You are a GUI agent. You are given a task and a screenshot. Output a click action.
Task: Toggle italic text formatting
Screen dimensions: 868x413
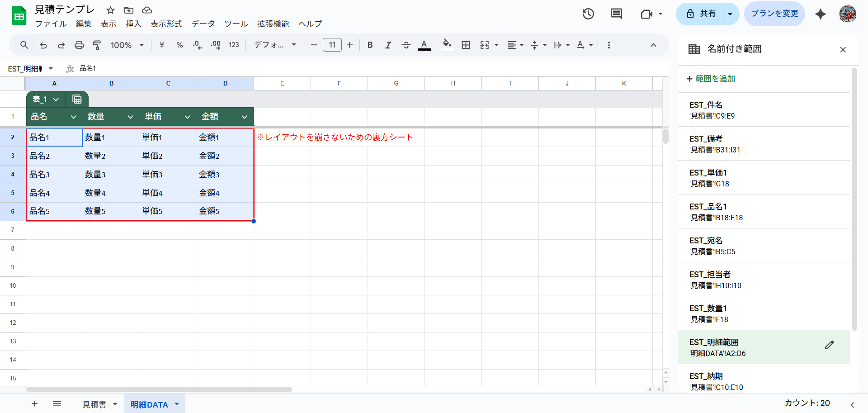pyautogui.click(x=388, y=45)
